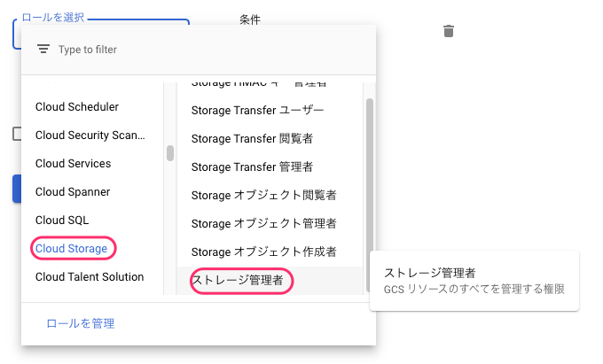
Task: Select Cloud SQL category
Action: (x=62, y=220)
